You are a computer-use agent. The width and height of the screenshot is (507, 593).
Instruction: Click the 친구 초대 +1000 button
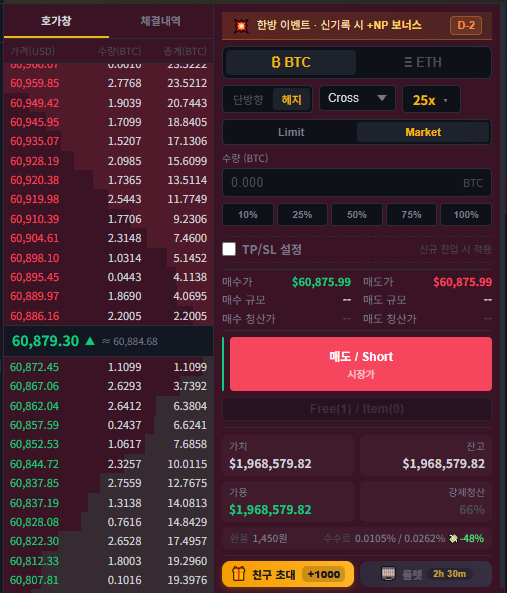point(288,574)
